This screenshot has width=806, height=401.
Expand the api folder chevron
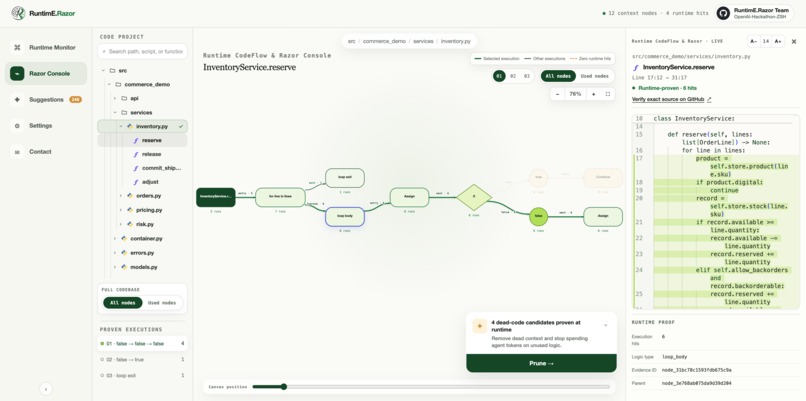[115, 98]
